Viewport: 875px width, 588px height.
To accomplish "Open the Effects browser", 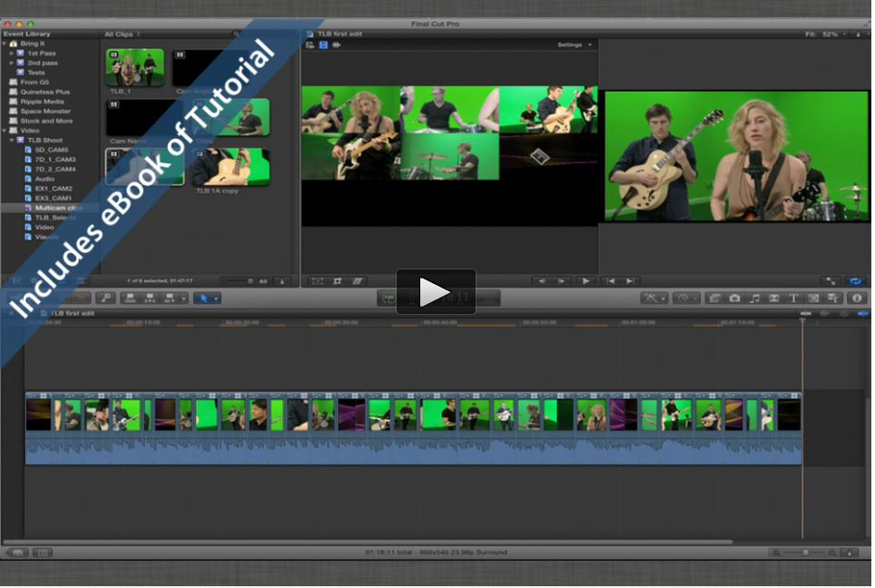I will (715, 299).
